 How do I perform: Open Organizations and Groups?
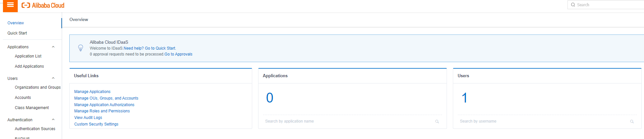click(x=38, y=87)
